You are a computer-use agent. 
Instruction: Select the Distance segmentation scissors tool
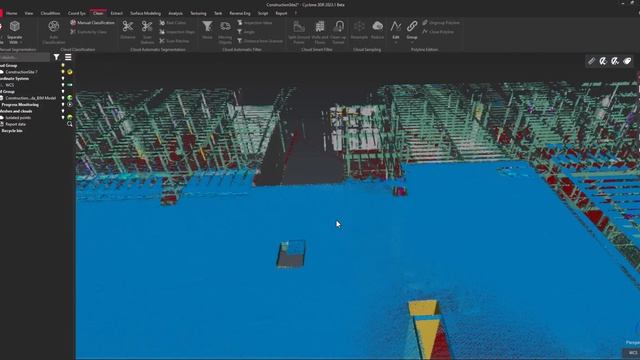tap(128, 30)
